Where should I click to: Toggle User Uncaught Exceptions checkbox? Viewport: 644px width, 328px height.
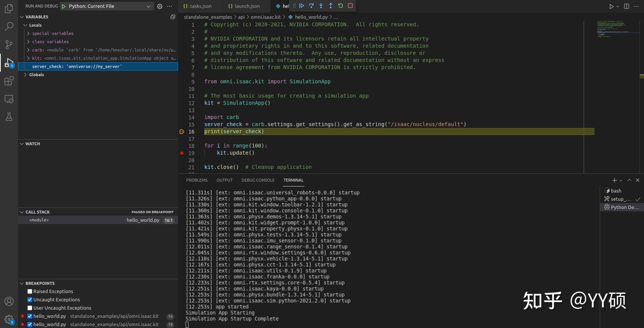point(30,308)
